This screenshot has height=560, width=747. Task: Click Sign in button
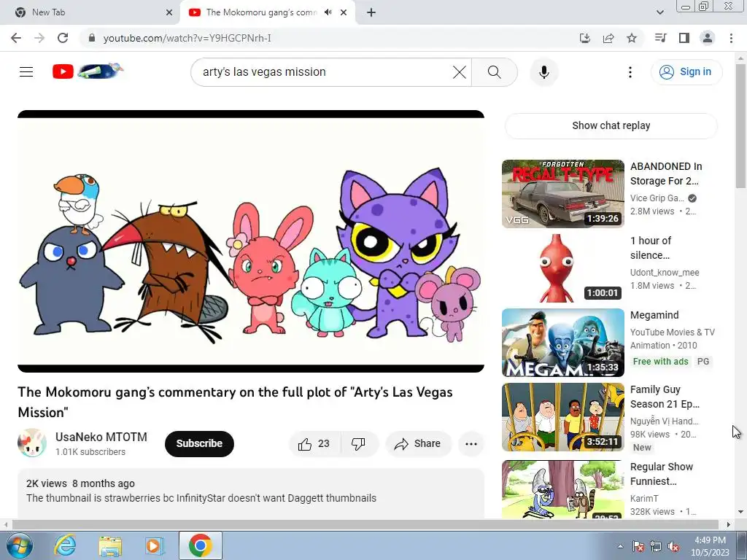click(686, 72)
